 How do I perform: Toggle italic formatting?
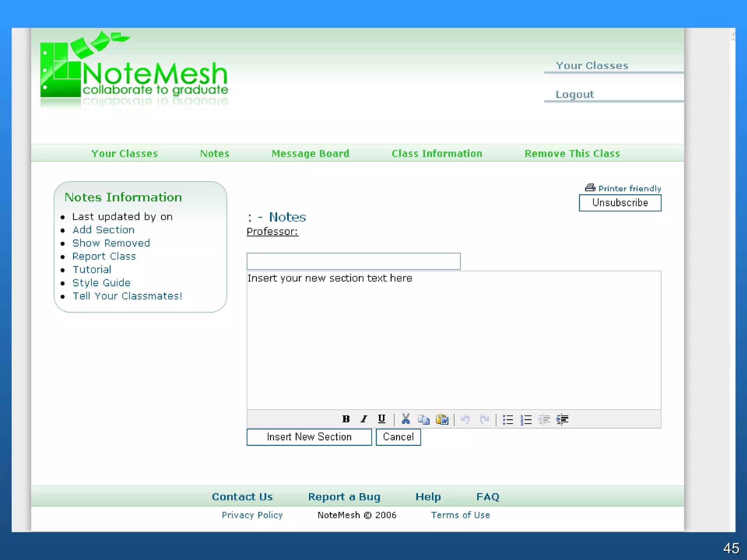tap(364, 419)
